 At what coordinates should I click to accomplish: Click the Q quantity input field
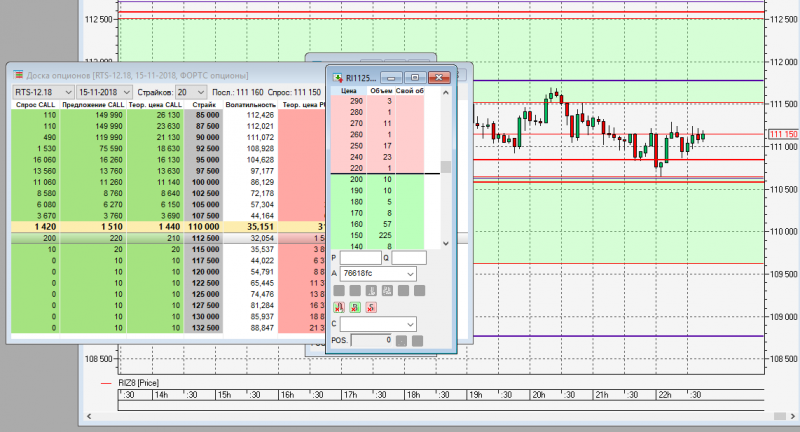coord(409,258)
